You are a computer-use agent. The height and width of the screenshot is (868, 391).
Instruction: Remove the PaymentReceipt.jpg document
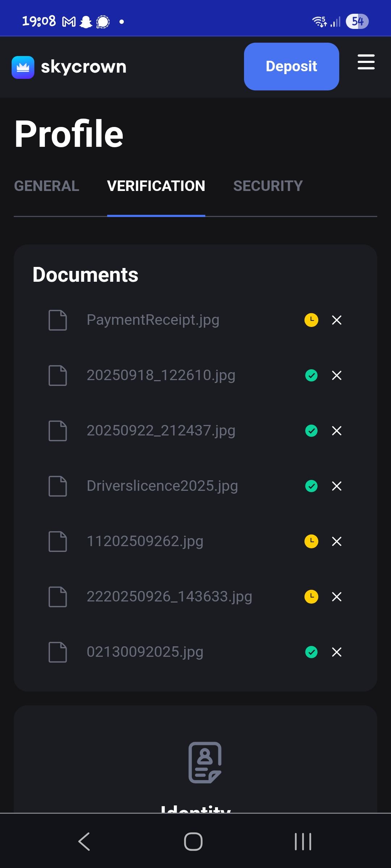[337, 320]
